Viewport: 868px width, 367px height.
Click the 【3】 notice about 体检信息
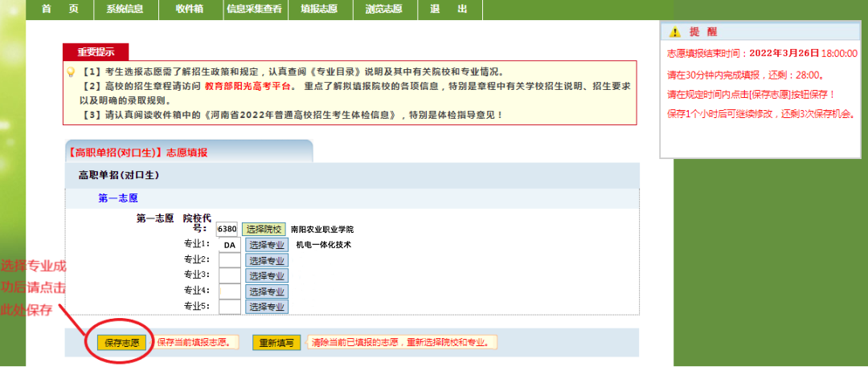(291, 115)
